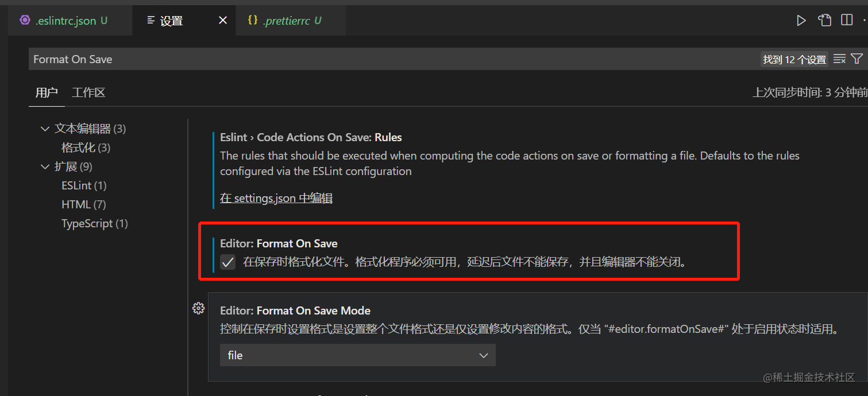Click the .prettierrc braces file icon
This screenshot has height=396, width=868.
click(252, 21)
